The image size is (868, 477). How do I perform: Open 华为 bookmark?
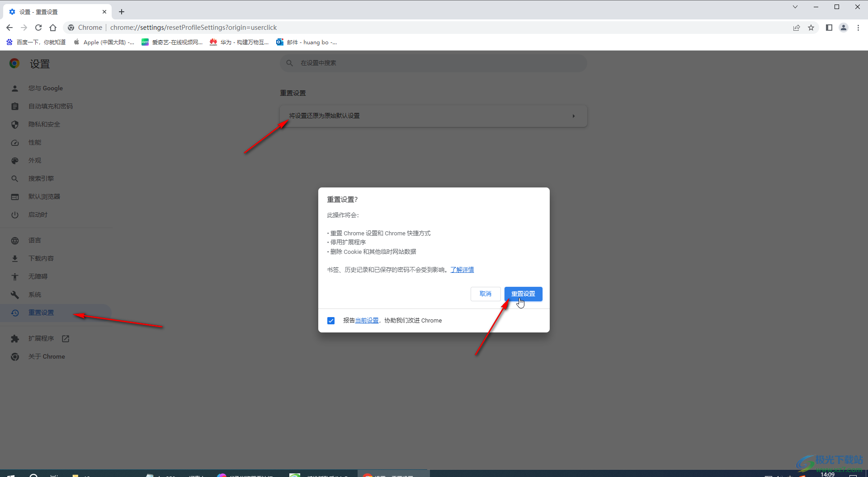[239, 42]
